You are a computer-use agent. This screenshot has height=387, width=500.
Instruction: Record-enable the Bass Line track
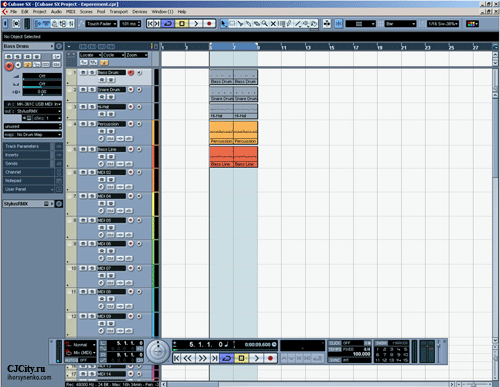[131, 149]
